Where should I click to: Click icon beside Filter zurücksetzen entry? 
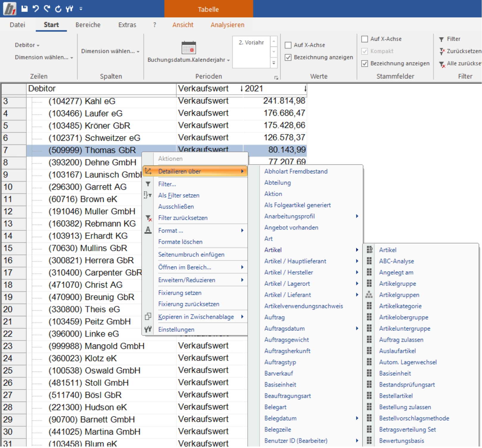tap(148, 218)
